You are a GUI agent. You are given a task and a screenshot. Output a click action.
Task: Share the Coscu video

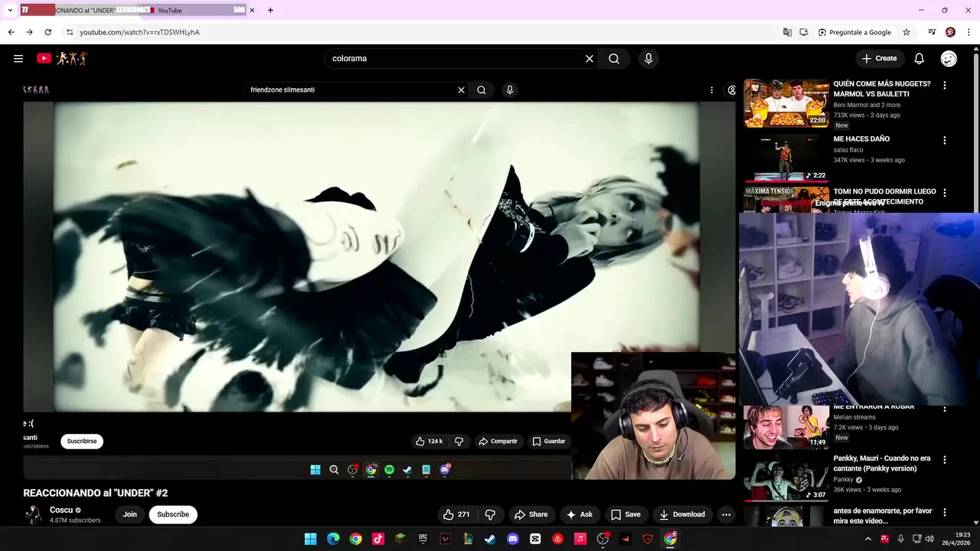[531, 514]
